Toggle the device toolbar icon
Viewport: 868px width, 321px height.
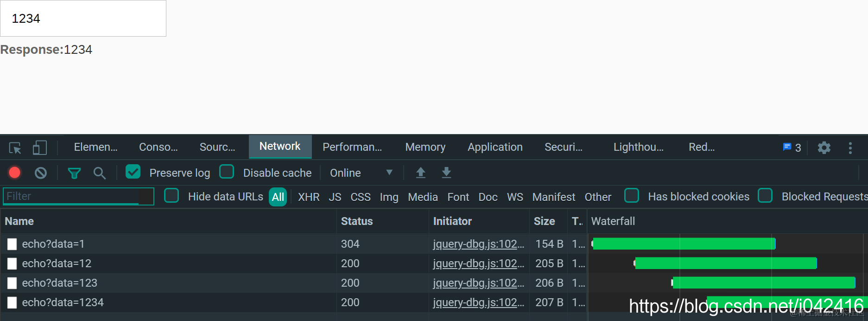40,148
